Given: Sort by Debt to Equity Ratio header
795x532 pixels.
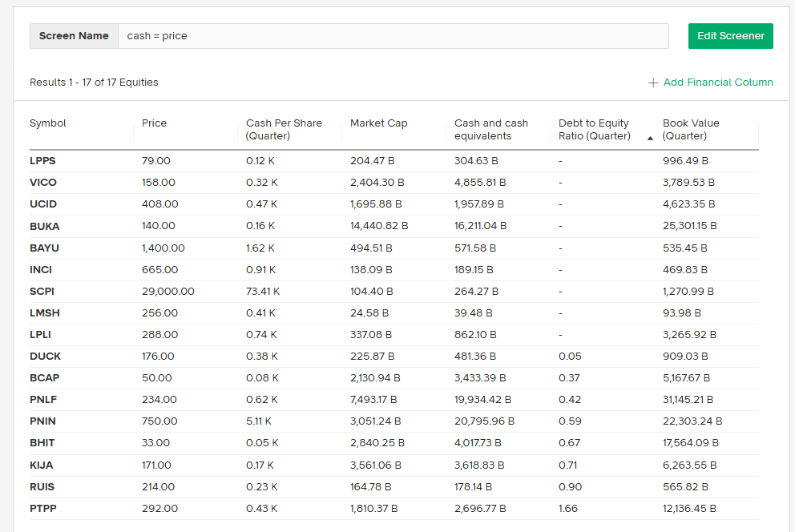Looking at the screenshot, I should [x=594, y=130].
